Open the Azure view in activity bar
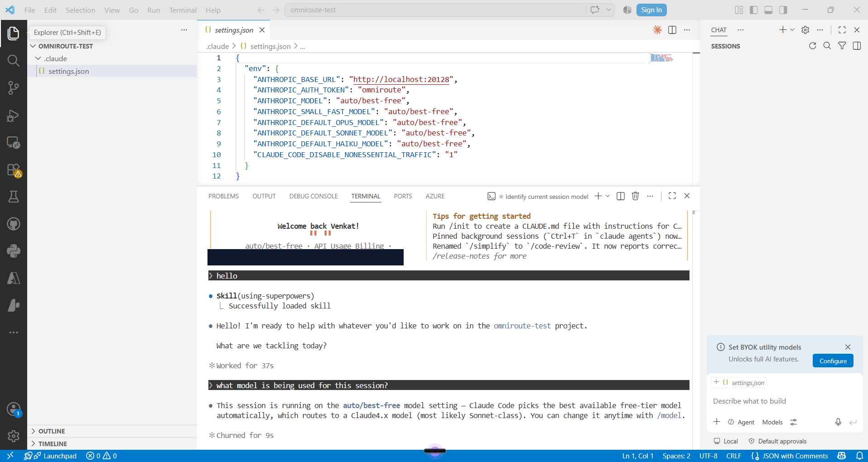Image resolution: width=868 pixels, height=462 pixels. pyautogui.click(x=13, y=278)
